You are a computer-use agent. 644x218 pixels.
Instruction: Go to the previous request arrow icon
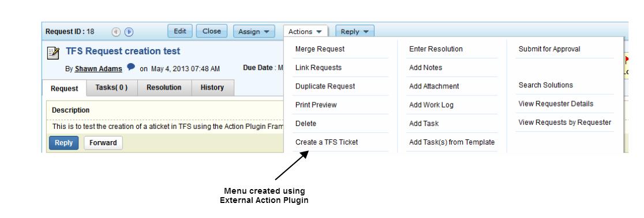pyautogui.click(x=116, y=32)
